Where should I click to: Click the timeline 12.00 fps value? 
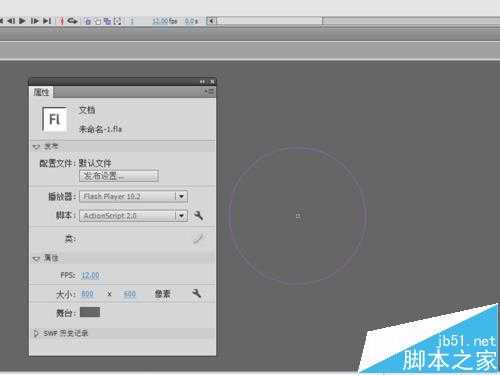point(165,21)
